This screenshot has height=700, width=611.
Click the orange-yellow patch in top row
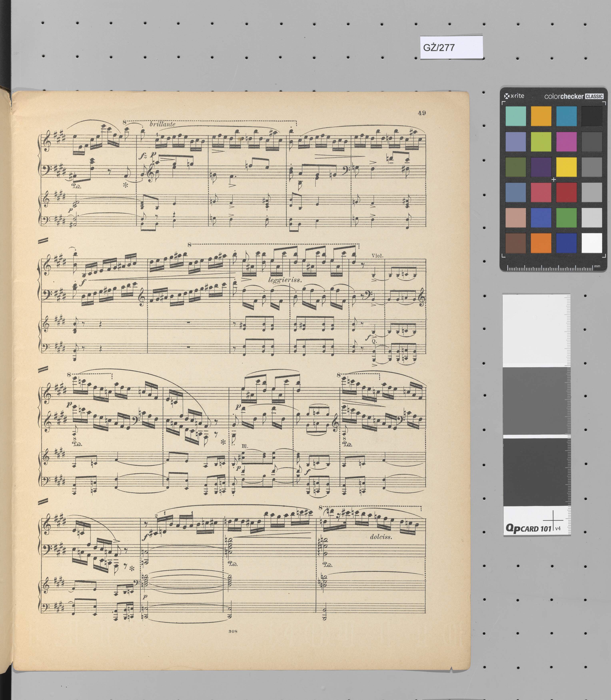point(541,116)
